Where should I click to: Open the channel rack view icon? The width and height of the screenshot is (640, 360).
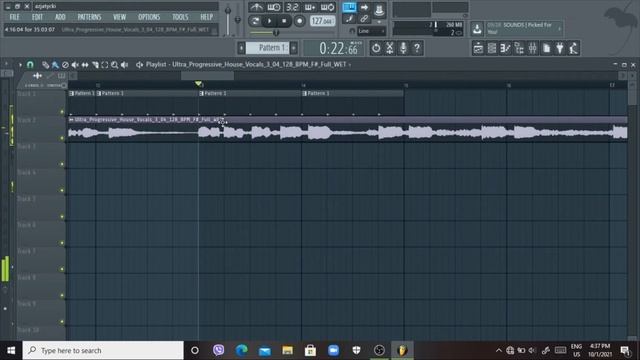492,48
